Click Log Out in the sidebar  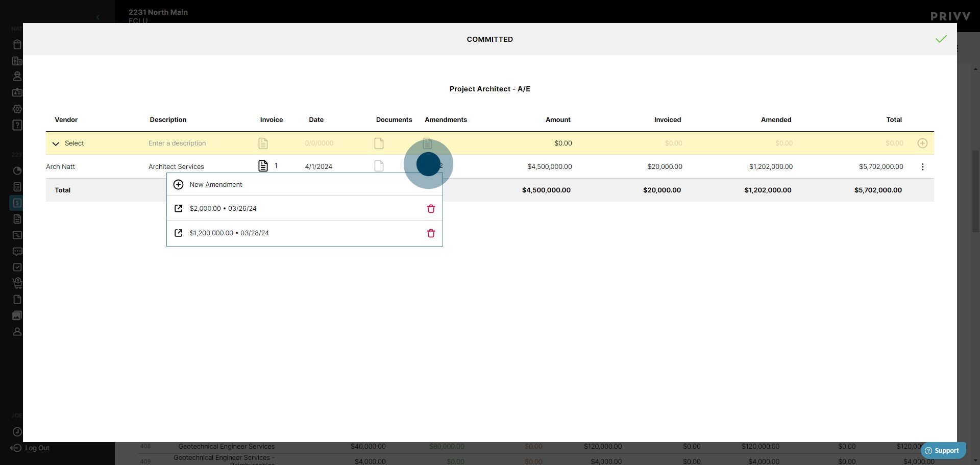pyautogui.click(x=30, y=448)
